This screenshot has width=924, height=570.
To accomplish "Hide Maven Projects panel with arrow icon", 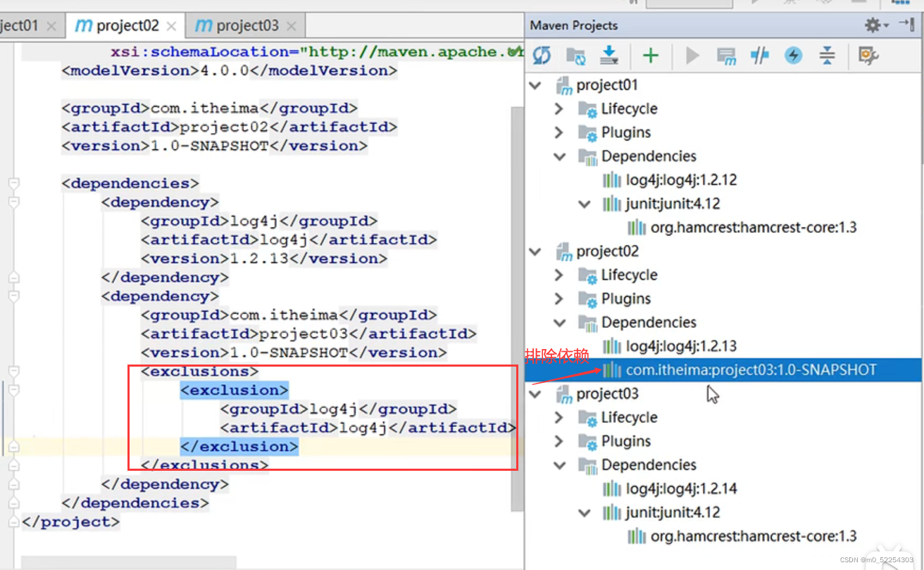I will [906, 25].
